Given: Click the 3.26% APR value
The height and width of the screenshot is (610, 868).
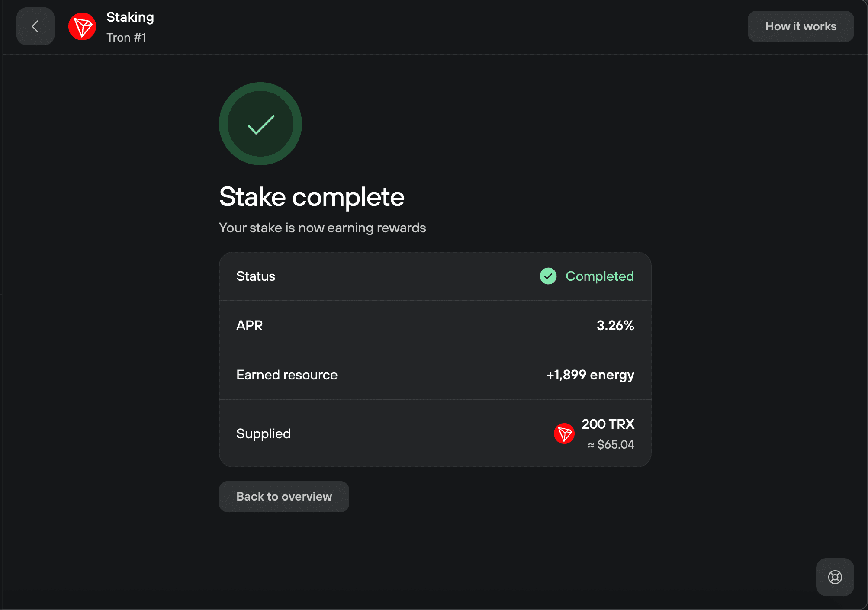Looking at the screenshot, I should [x=615, y=325].
